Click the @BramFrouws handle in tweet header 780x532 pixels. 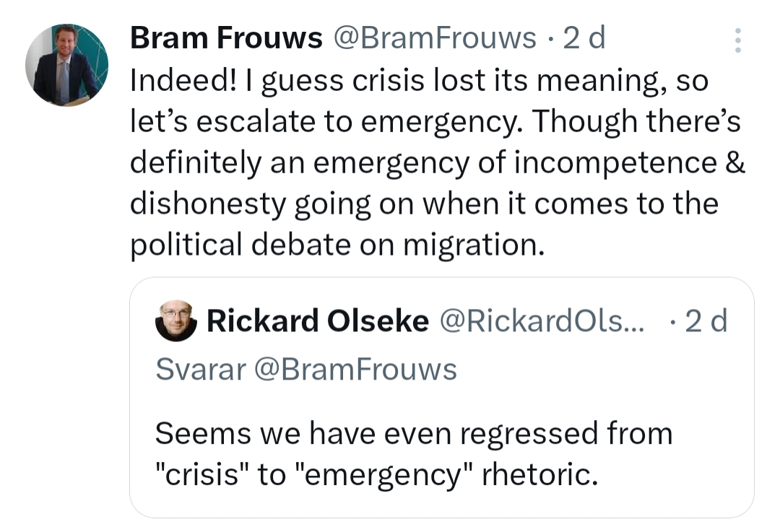(x=433, y=38)
